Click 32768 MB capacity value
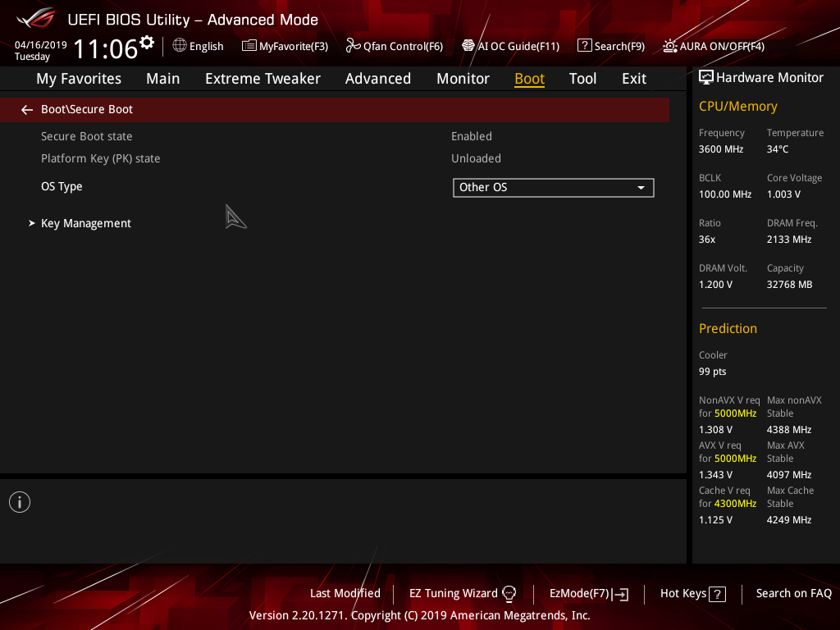840x630 pixels. coord(789,285)
